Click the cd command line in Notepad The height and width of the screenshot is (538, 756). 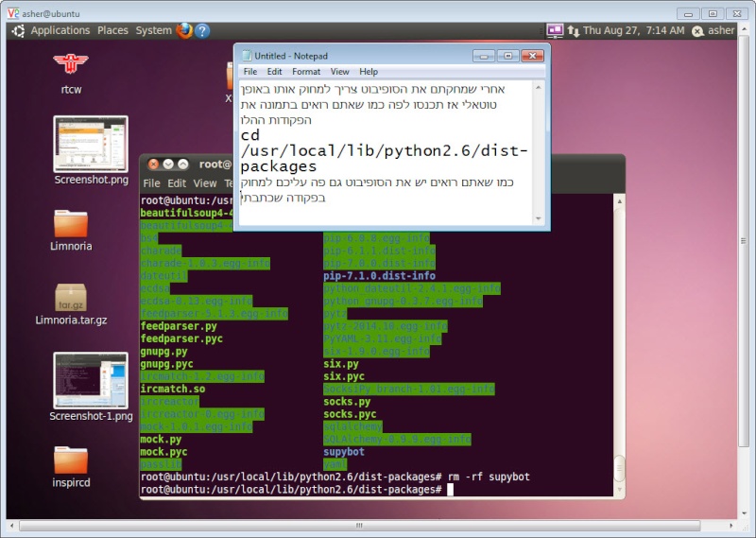click(x=384, y=150)
